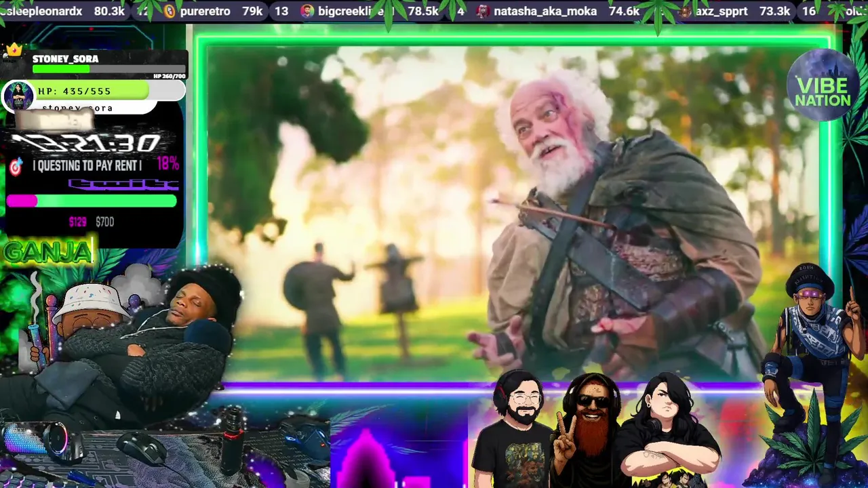
Task: Click the 74.6k follower count
Action: pyautogui.click(x=624, y=12)
